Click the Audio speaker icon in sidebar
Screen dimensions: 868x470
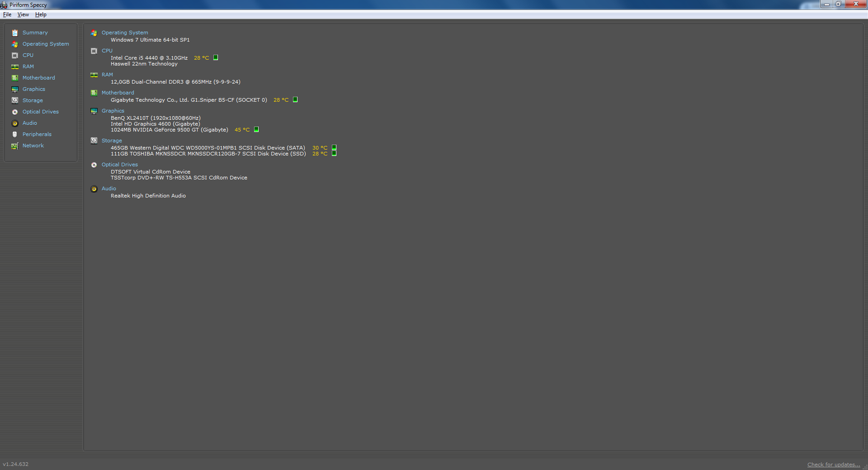[x=15, y=123]
